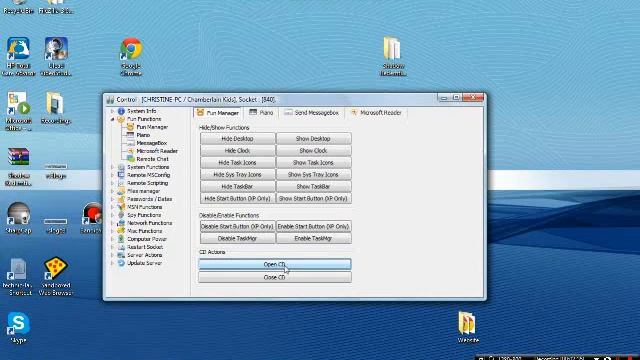Click Disable Start Button (XP Only)
Viewport: 640px width, 360px height.
pyautogui.click(x=237, y=226)
